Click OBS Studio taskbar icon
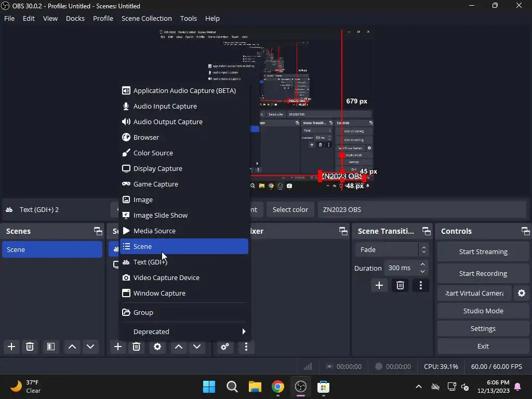Image resolution: width=532 pixels, height=399 pixels. point(301,387)
